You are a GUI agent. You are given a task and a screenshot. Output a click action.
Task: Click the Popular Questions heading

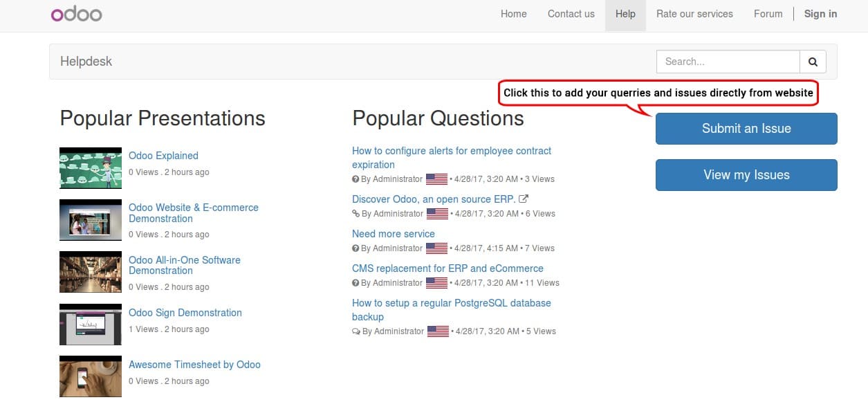tap(438, 118)
